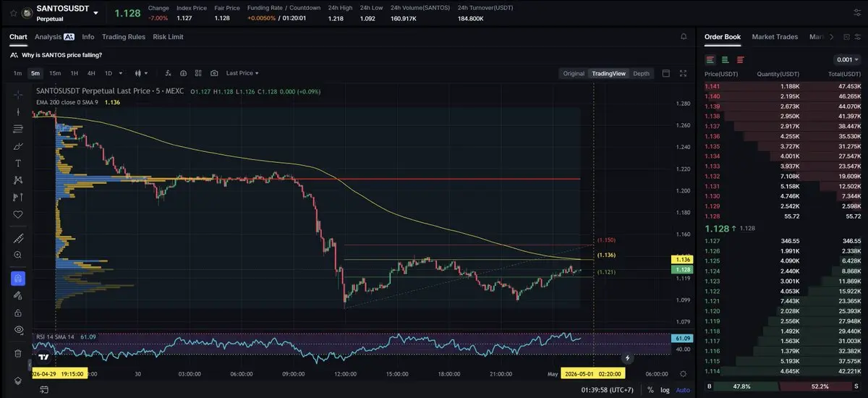Screen dimensions: 868x398
Task: Open chart time settings gear icon
Action: [x=683, y=373]
